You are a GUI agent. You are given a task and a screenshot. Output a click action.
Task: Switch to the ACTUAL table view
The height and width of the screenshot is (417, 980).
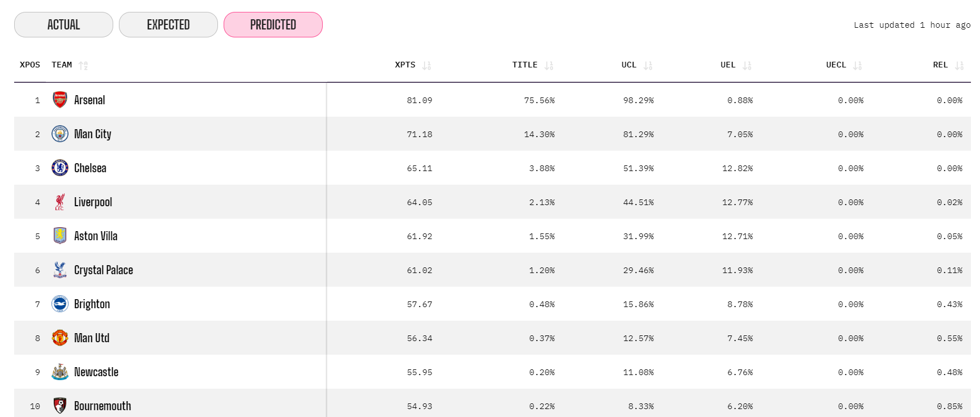tap(63, 25)
